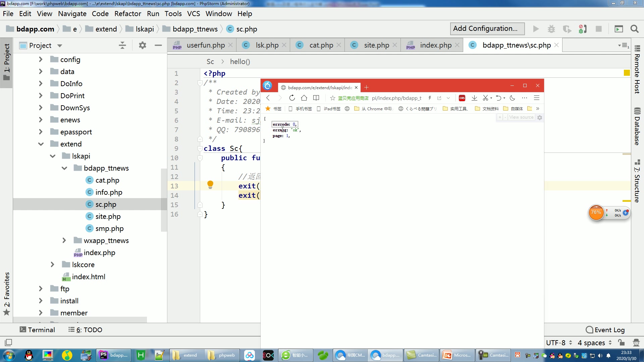The image size is (644, 362).
Task: Click the Search Everywhere magnifier icon
Action: coord(634,29)
